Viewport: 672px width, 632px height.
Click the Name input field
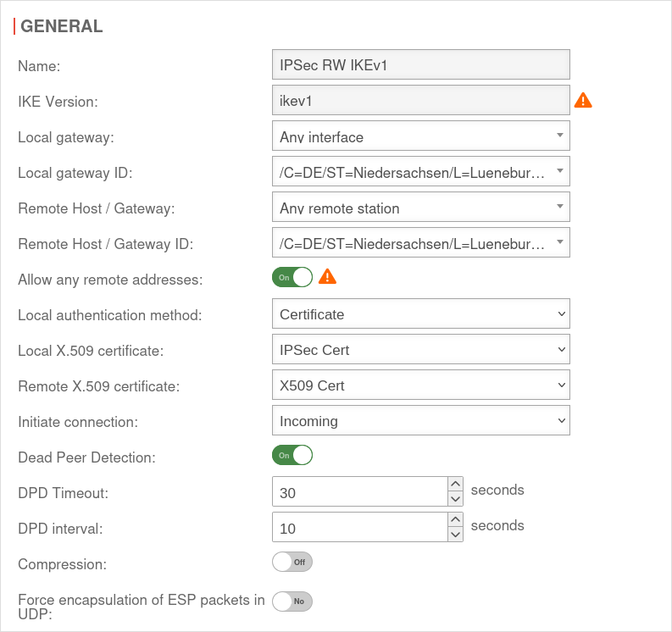pos(420,64)
